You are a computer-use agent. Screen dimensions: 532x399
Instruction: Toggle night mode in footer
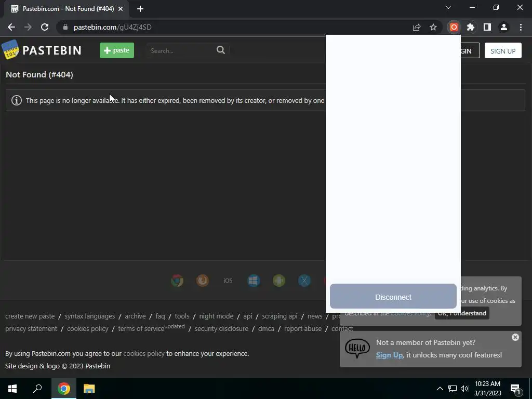(x=216, y=316)
